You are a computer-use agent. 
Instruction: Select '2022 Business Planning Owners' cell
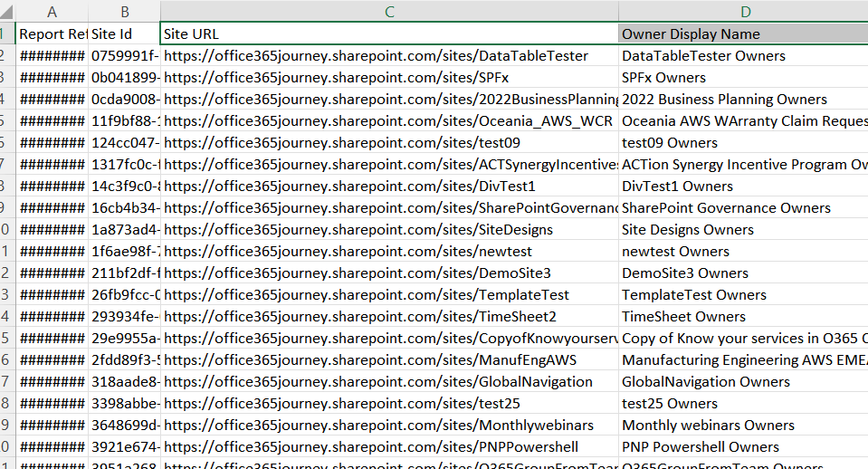click(x=743, y=99)
